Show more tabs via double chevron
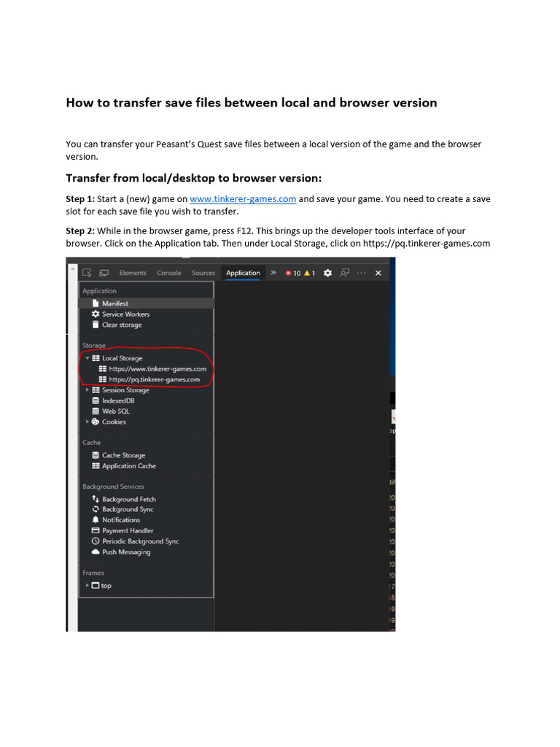Viewport: 560px width, 747px height. point(273,273)
